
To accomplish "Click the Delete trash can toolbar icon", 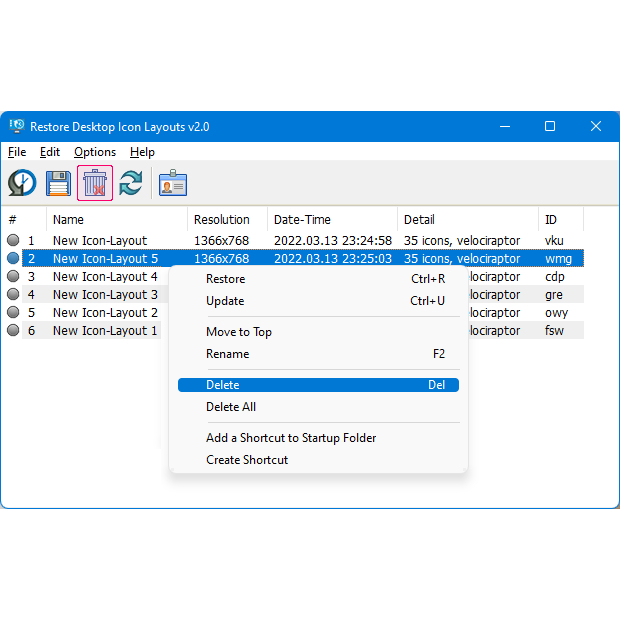I will [x=95, y=183].
